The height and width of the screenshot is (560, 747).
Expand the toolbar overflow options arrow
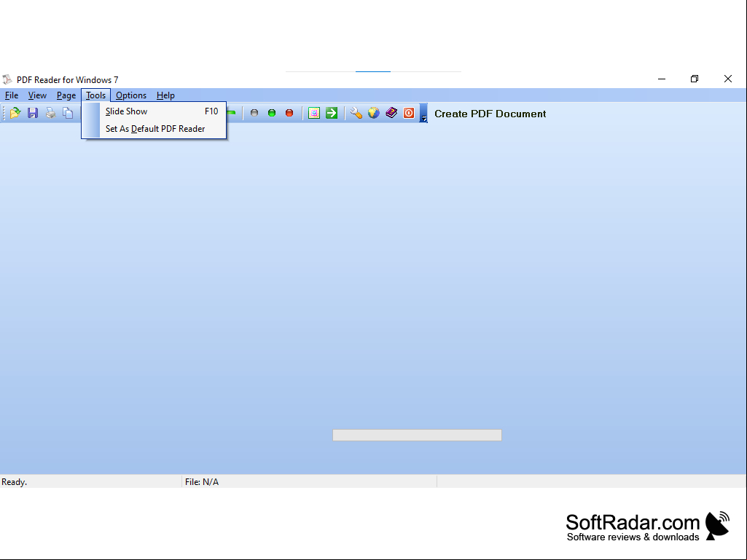[423, 114]
